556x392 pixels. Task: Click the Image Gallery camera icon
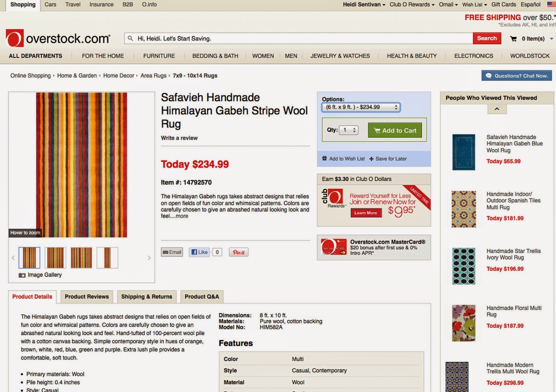pos(22,275)
